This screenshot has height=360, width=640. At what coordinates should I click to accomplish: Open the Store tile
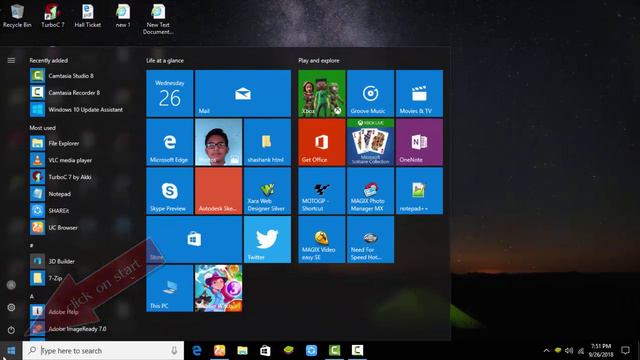pyautogui.click(x=194, y=240)
